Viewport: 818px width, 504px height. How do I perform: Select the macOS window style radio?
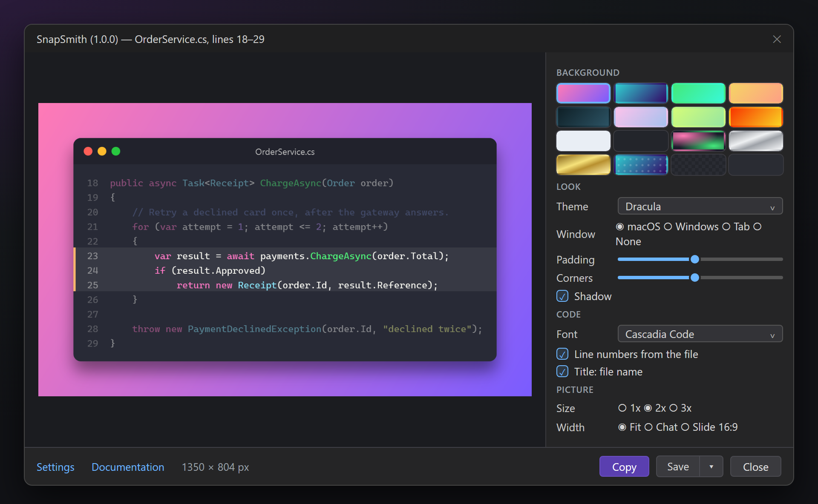(620, 227)
